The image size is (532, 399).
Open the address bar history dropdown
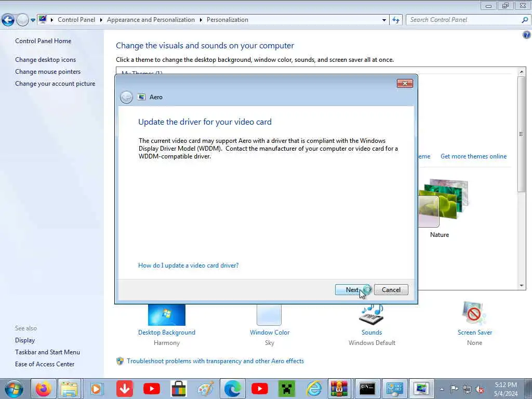tap(384, 20)
